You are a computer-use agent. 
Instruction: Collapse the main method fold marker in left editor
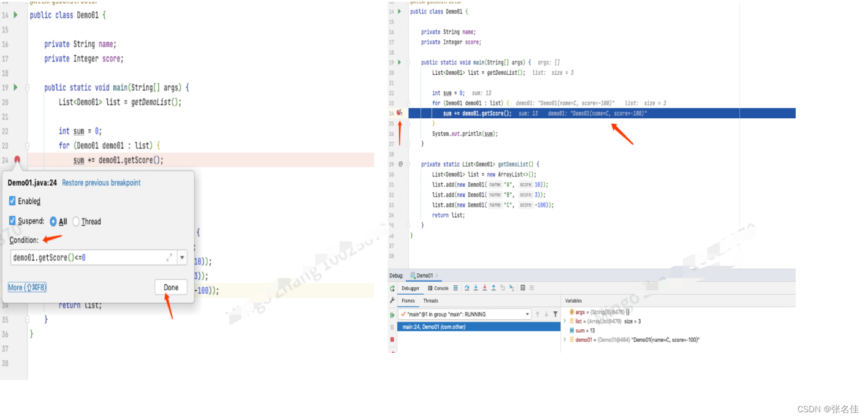[x=28, y=88]
